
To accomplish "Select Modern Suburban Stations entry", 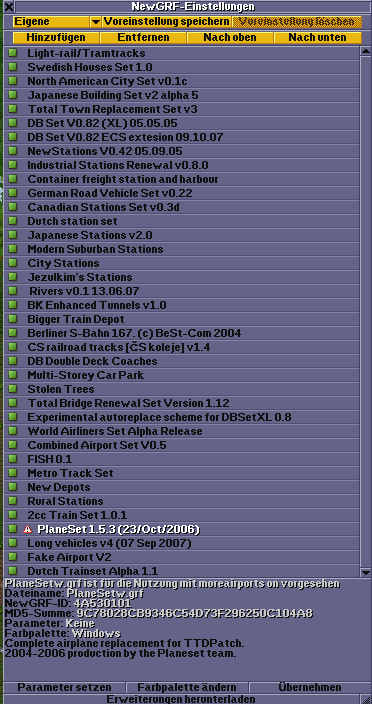I will (181, 249).
